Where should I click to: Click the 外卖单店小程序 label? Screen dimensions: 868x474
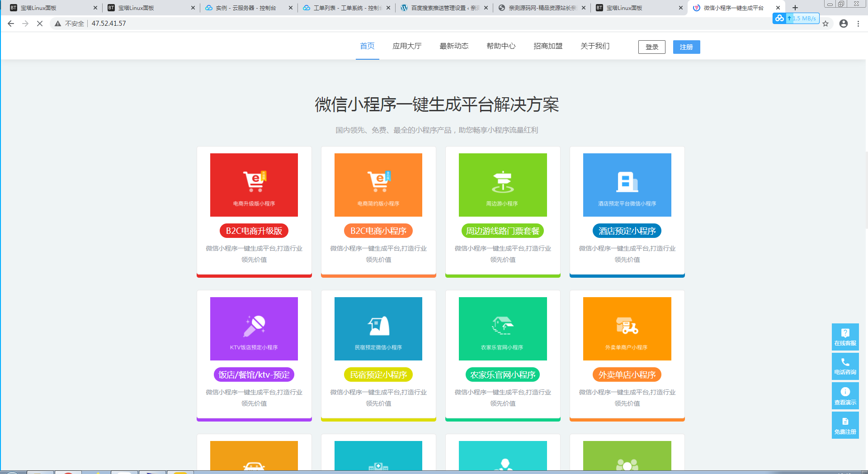(627, 375)
